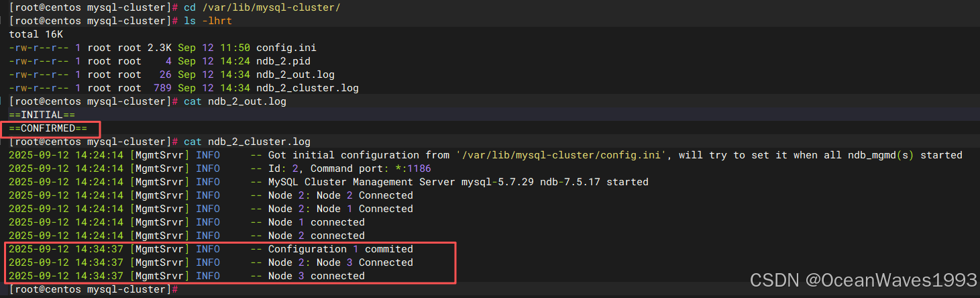This screenshot has width=980, height=298.
Task: Click the 'Node 2: Node 2 Connected' log line
Action: pyautogui.click(x=340, y=195)
